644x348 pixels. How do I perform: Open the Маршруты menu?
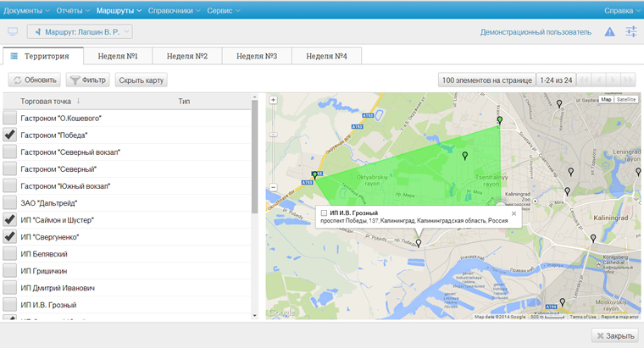tap(119, 11)
